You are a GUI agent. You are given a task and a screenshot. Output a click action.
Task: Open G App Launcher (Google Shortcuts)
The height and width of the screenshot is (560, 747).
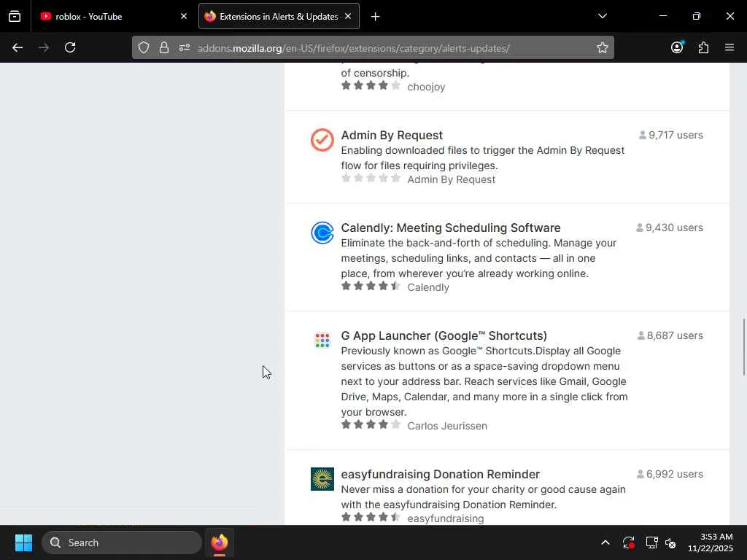(444, 335)
